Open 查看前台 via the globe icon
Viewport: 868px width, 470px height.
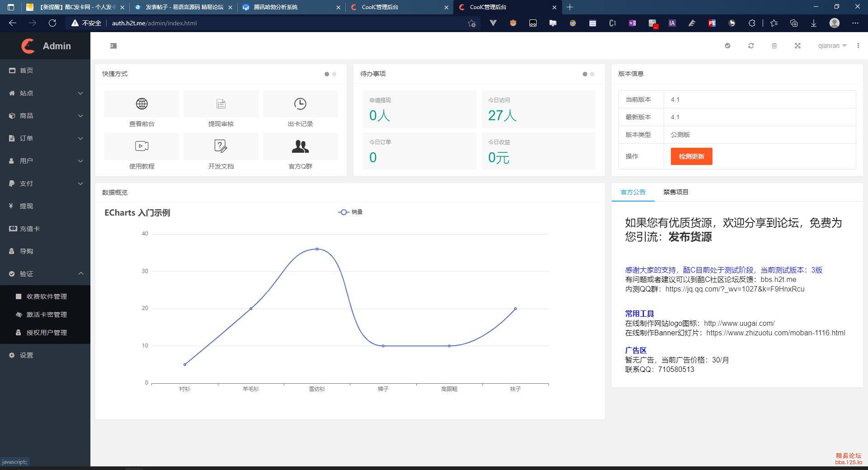142,103
